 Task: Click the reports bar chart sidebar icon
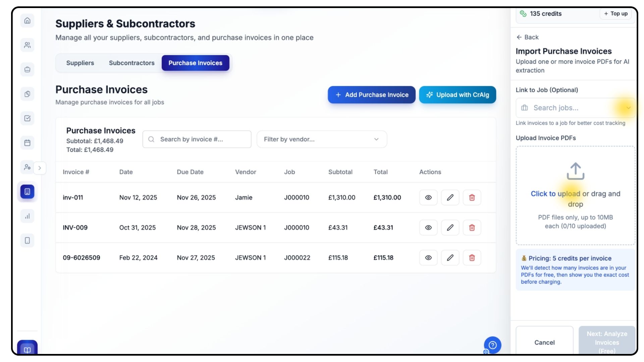click(x=27, y=216)
